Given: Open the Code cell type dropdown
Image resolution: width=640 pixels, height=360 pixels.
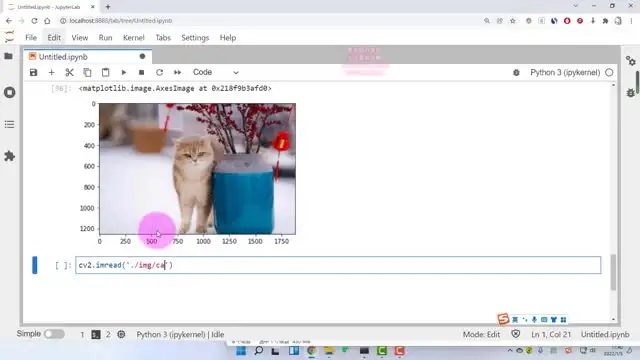Looking at the screenshot, I should click(x=215, y=72).
